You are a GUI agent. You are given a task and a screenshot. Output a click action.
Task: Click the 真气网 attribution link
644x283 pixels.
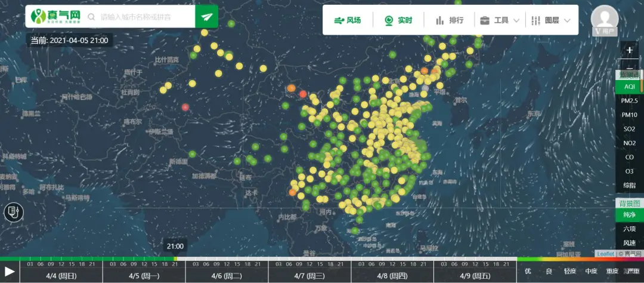tap(633, 254)
